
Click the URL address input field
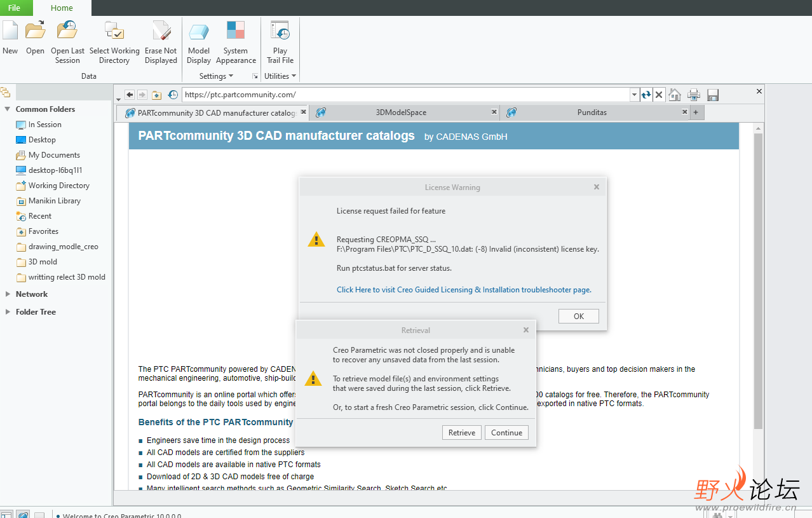click(x=407, y=95)
